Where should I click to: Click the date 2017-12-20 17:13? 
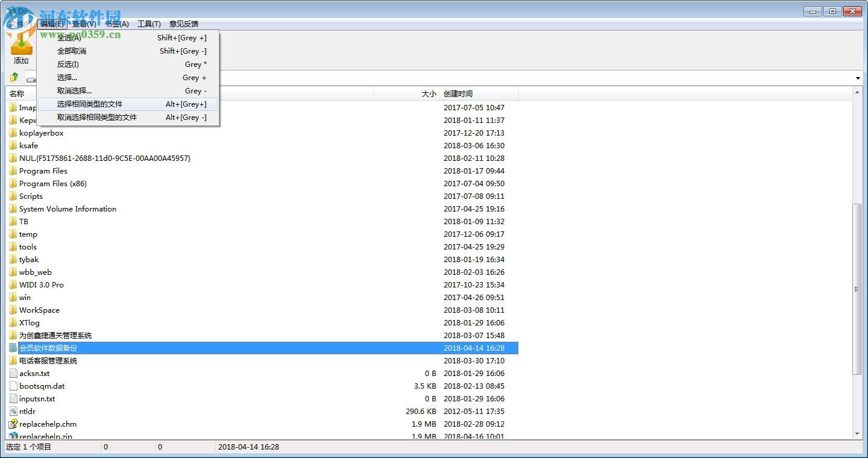click(474, 133)
